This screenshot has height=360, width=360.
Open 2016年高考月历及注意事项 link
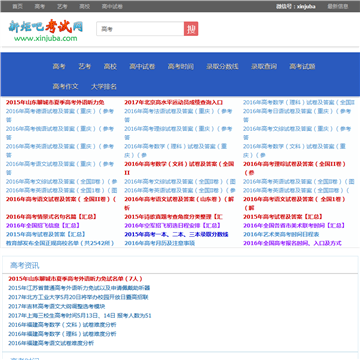[160, 243]
